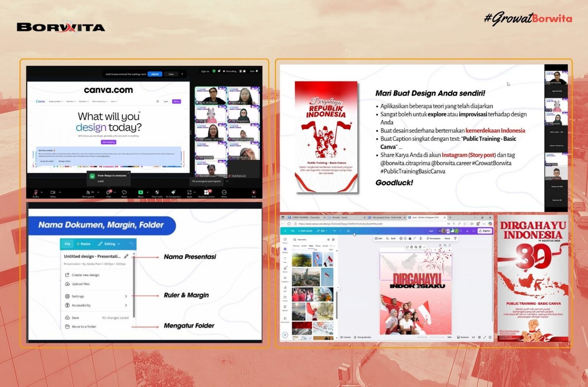Mute the microphone in Zoom
This screenshot has width=588, height=387.
pyautogui.click(x=36, y=192)
